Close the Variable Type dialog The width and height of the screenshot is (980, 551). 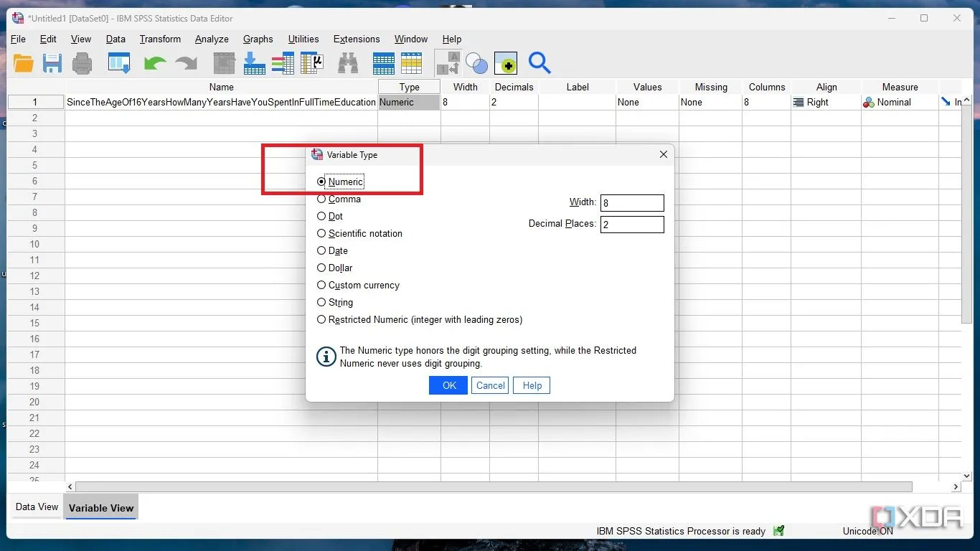pos(664,154)
